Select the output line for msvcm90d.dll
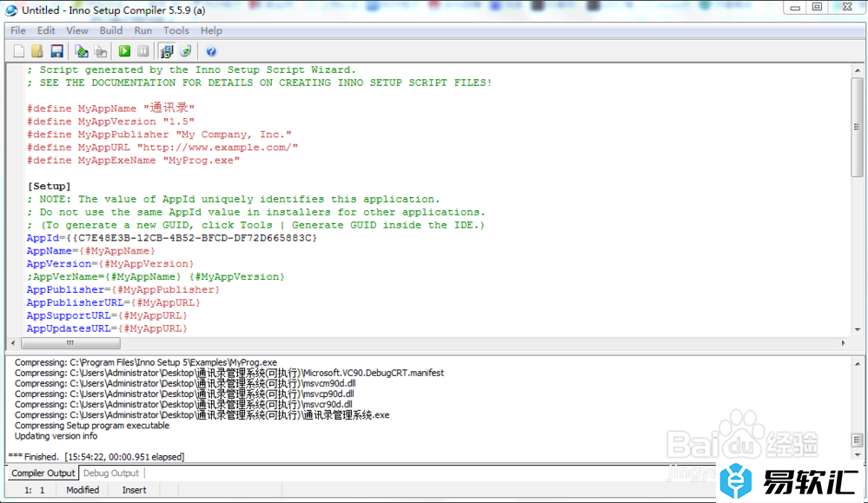This screenshot has height=503, width=868. (185, 383)
